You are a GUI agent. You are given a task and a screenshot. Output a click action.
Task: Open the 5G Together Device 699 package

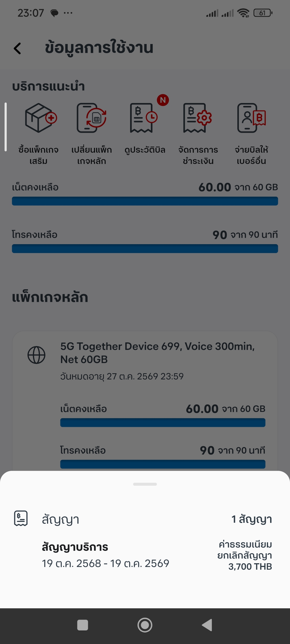157,353
